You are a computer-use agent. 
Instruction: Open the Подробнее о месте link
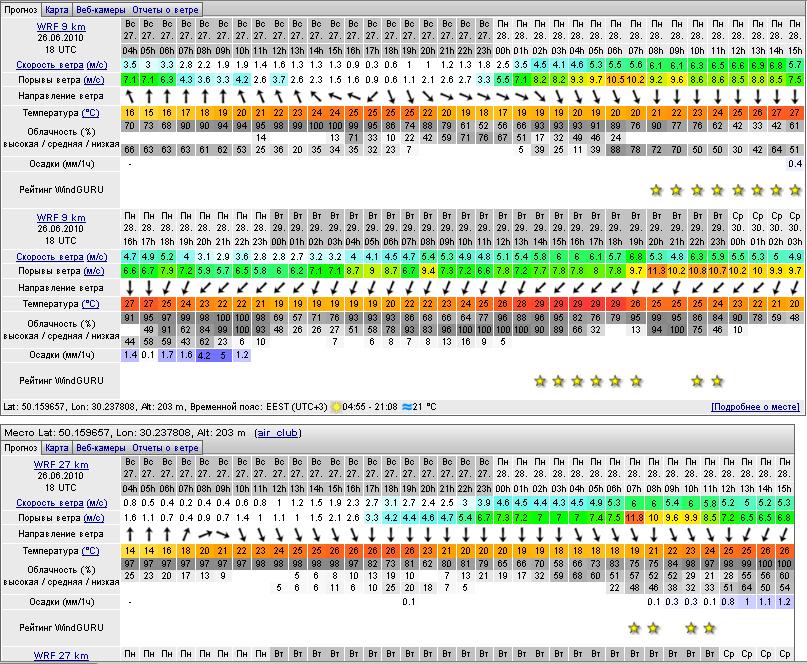coord(755,407)
